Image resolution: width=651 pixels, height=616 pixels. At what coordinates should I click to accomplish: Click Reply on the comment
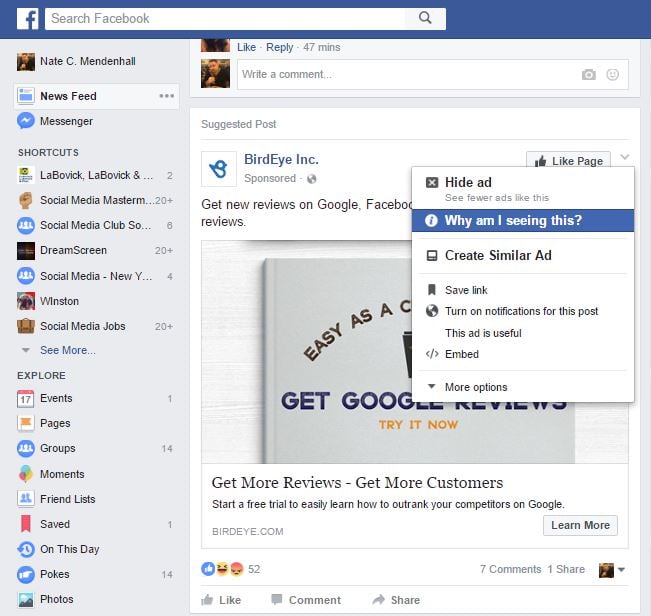(x=279, y=47)
